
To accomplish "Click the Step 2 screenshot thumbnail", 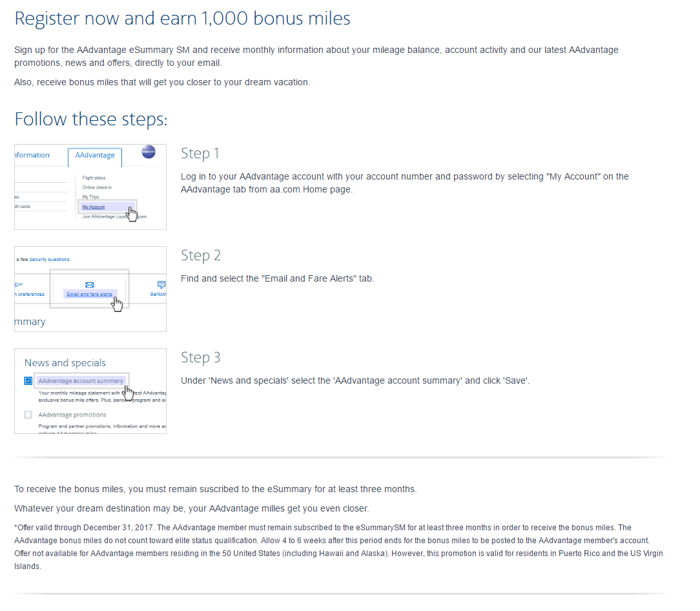I will click(90, 289).
